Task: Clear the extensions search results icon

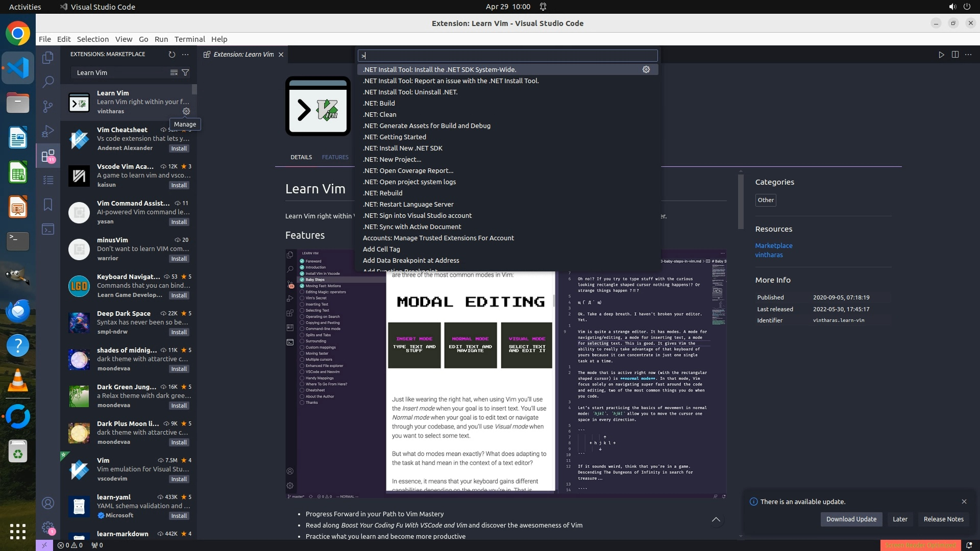Action: [174, 72]
